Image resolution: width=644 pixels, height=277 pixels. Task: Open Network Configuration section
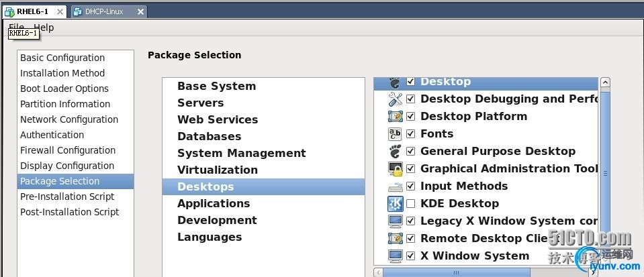coord(76,119)
